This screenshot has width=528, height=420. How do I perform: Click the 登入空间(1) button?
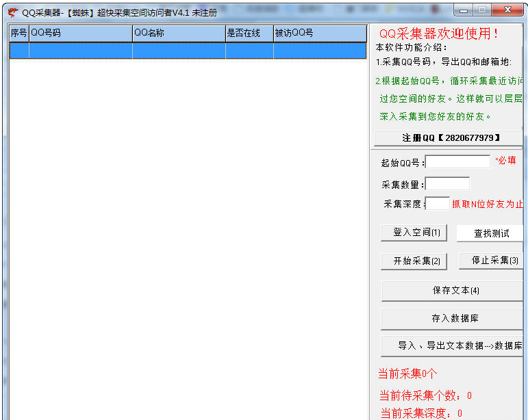pyautogui.click(x=414, y=233)
